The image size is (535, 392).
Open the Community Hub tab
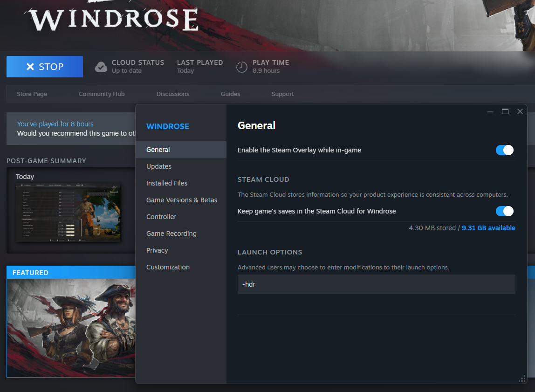102,94
